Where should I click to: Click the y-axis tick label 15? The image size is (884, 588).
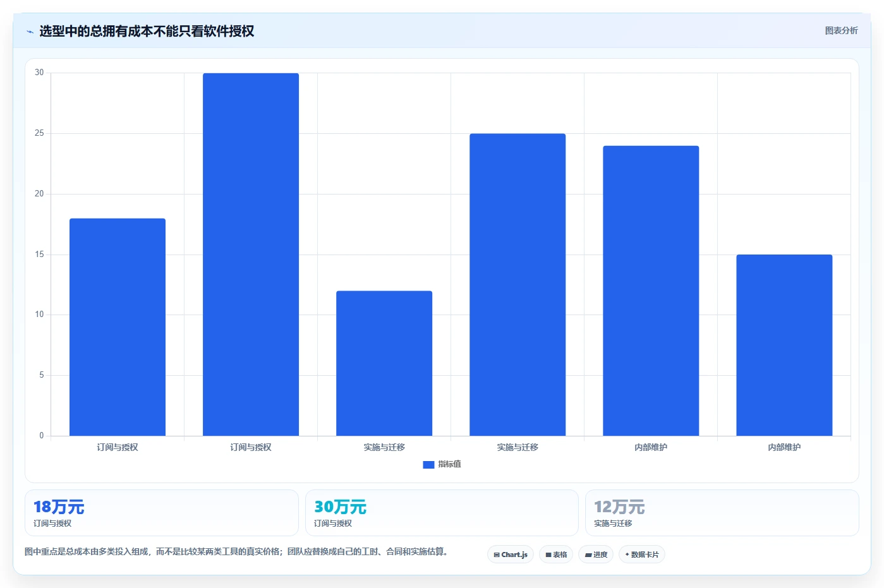tap(39, 255)
